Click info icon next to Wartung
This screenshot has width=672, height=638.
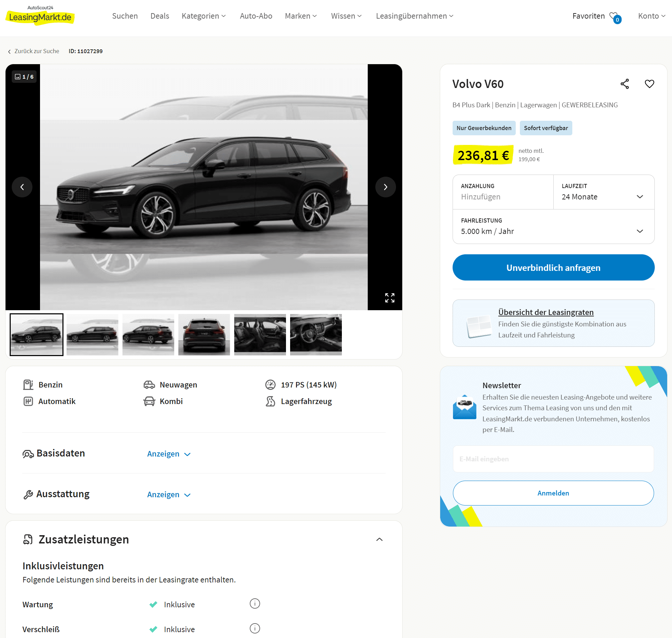coord(255,603)
